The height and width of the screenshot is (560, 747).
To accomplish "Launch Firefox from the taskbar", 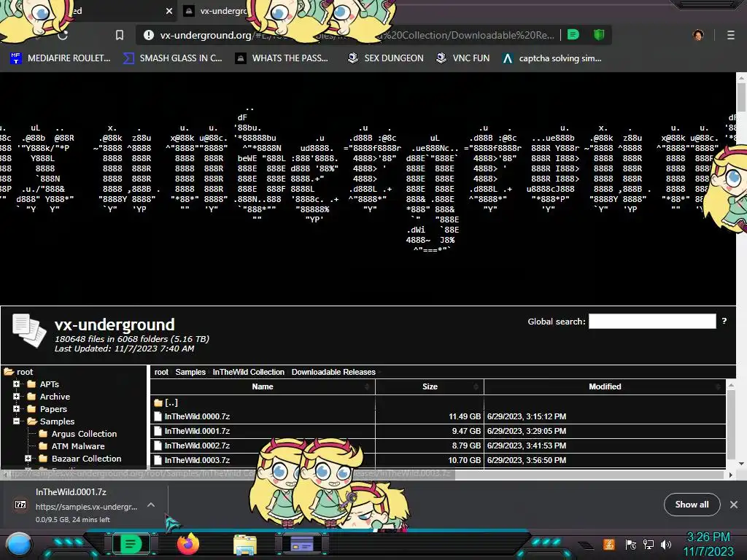I will tap(187, 544).
